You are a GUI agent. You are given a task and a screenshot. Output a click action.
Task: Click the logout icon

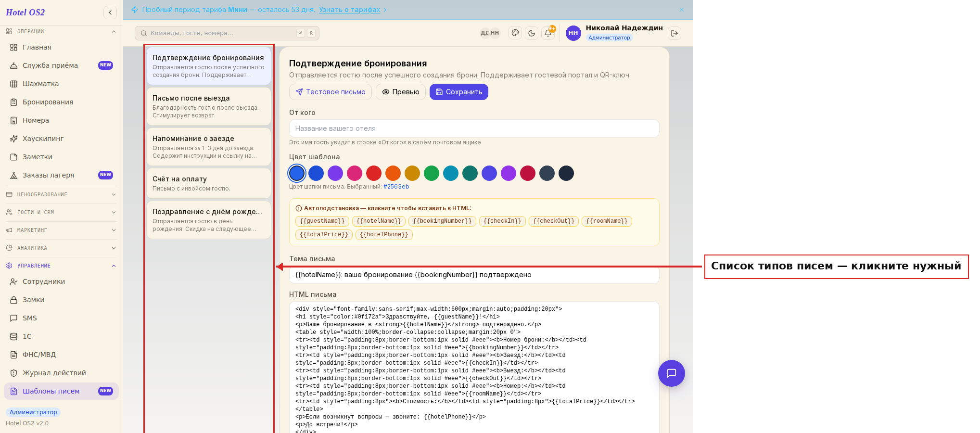[x=675, y=33]
